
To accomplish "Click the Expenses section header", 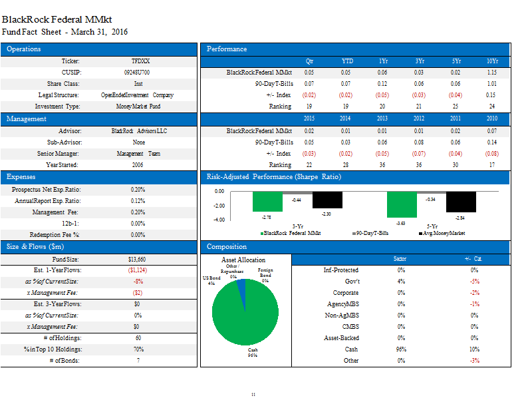I will 98,177.
